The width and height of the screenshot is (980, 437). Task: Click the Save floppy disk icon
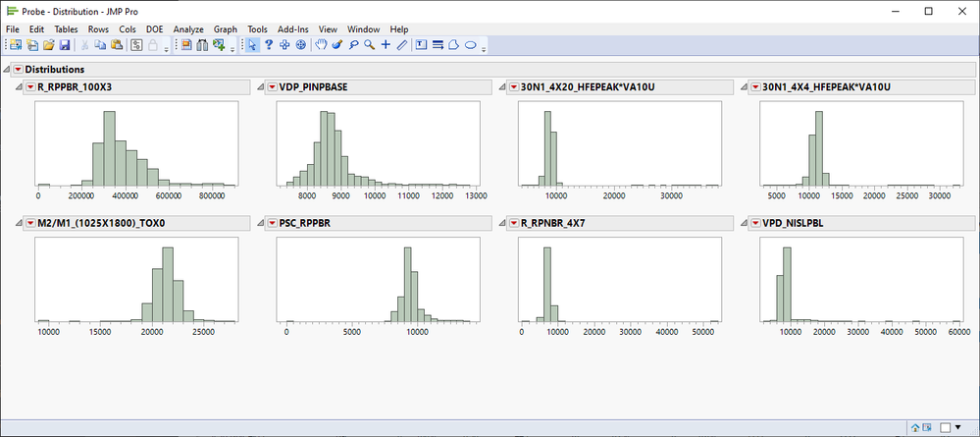pyautogui.click(x=65, y=44)
